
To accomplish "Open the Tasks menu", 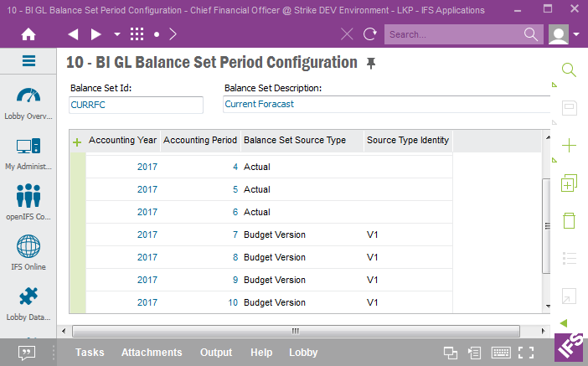I will pyautogui.click(x=90, y=353).
